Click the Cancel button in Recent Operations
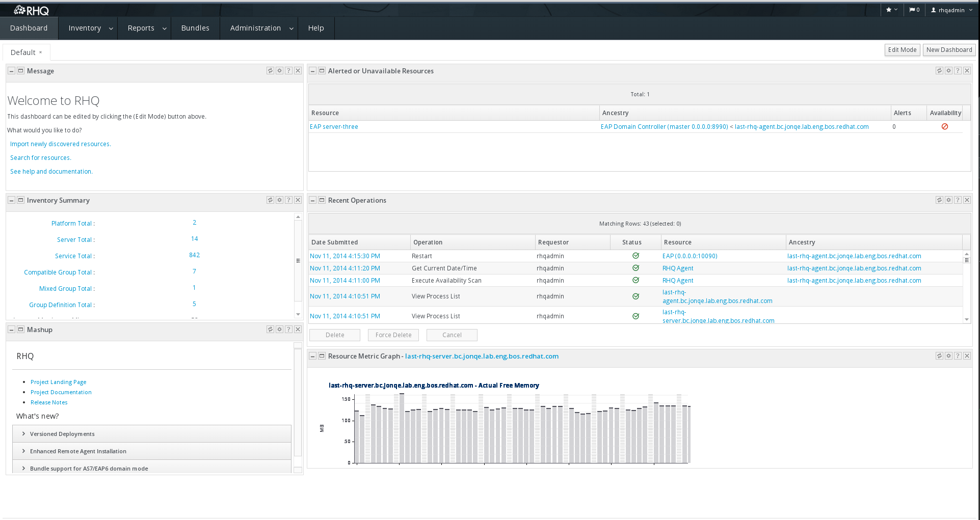980x520 pixels. tap(452, 335)
